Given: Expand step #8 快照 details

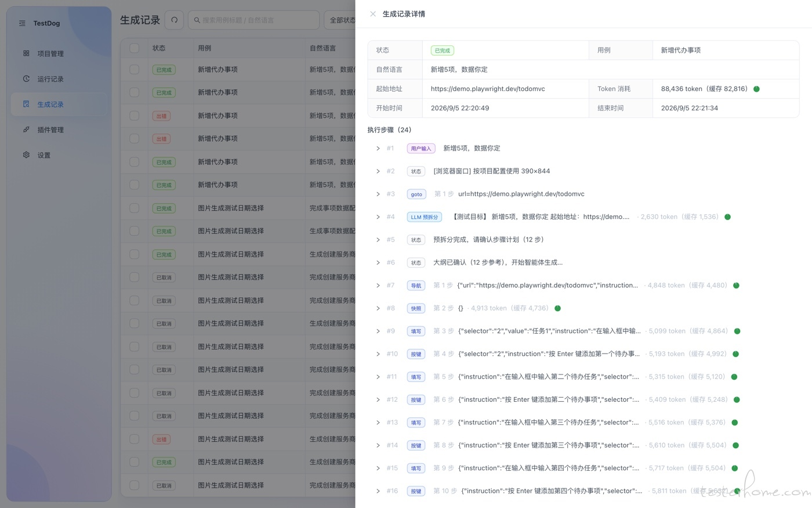Looking at the screenshot, I should (378, 308).
